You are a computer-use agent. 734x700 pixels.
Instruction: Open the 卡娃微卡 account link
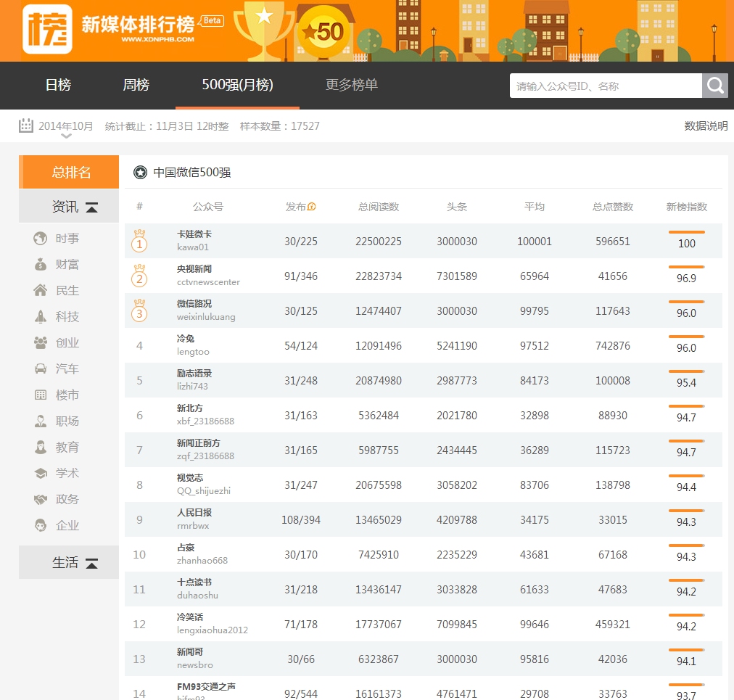(194, 234)
